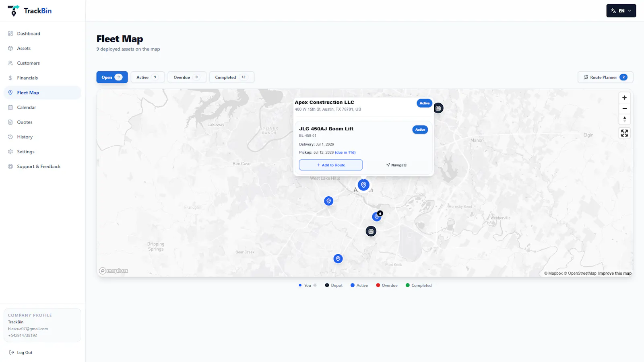The image size is (644, 362).
Task: Enter fullscreen map view
Action: coord(624,133)
